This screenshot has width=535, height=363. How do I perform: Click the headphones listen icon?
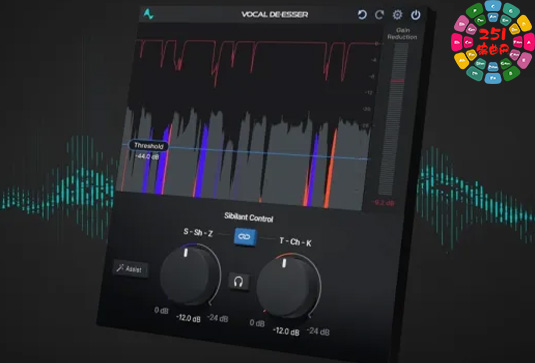tap(239, 282)
